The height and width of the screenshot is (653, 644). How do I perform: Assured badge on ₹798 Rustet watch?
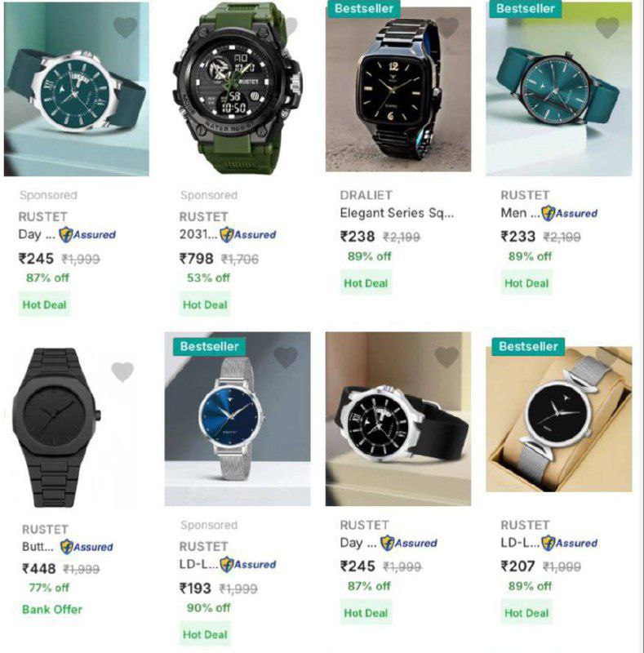tap(248, 235)
